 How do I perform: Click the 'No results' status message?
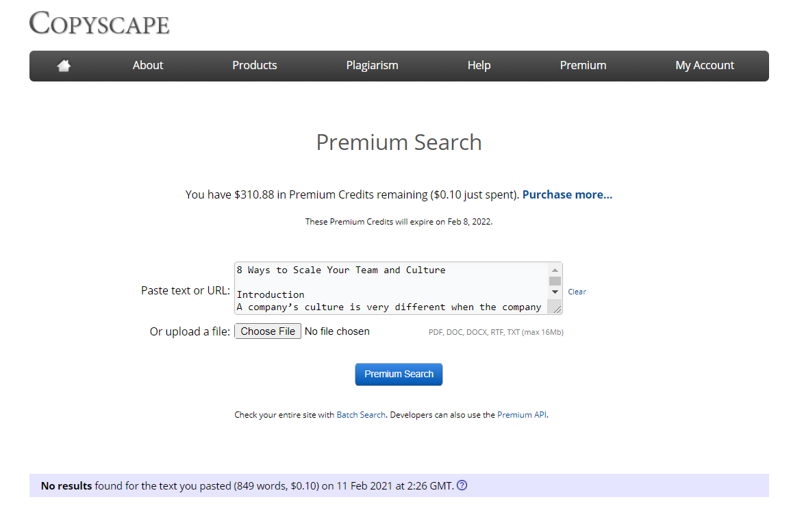click(247, 485)
